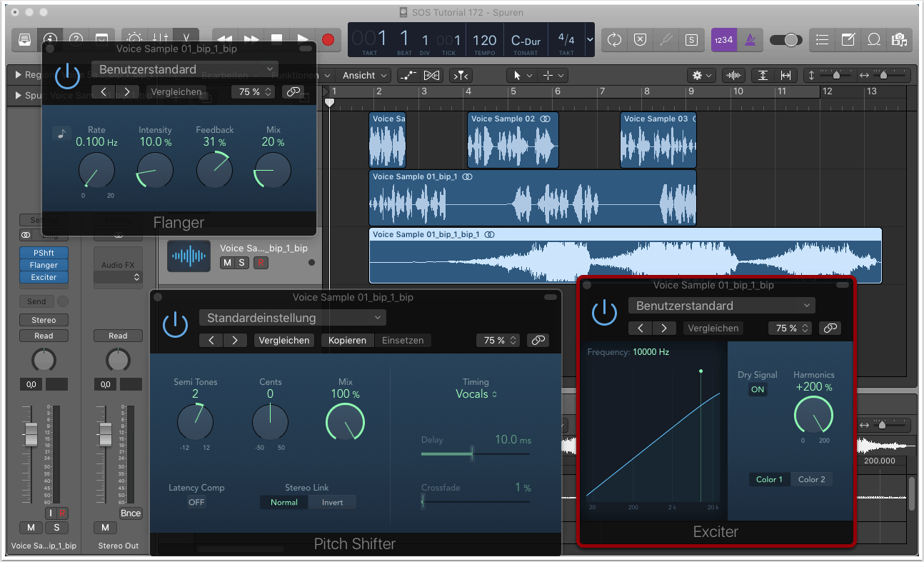
Task: Turn off the Exciter power button
Action: click(604, 312)
